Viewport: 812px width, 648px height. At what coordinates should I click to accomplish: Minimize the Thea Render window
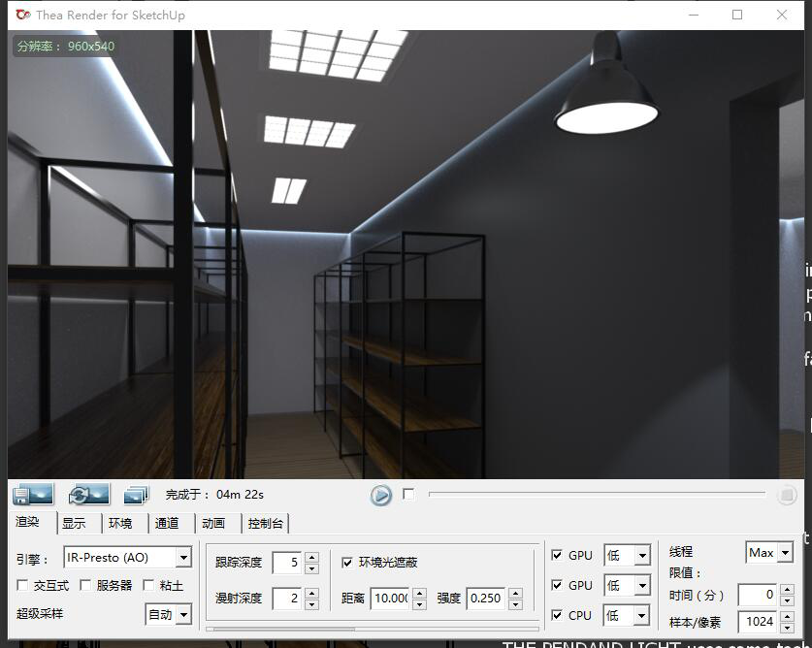[694, 15]
